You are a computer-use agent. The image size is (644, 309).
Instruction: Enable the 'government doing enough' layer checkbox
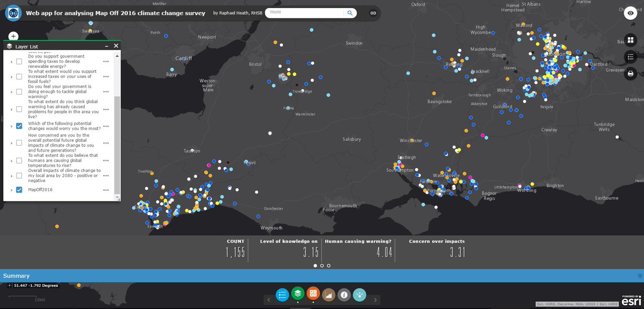(x=19, y=92)
